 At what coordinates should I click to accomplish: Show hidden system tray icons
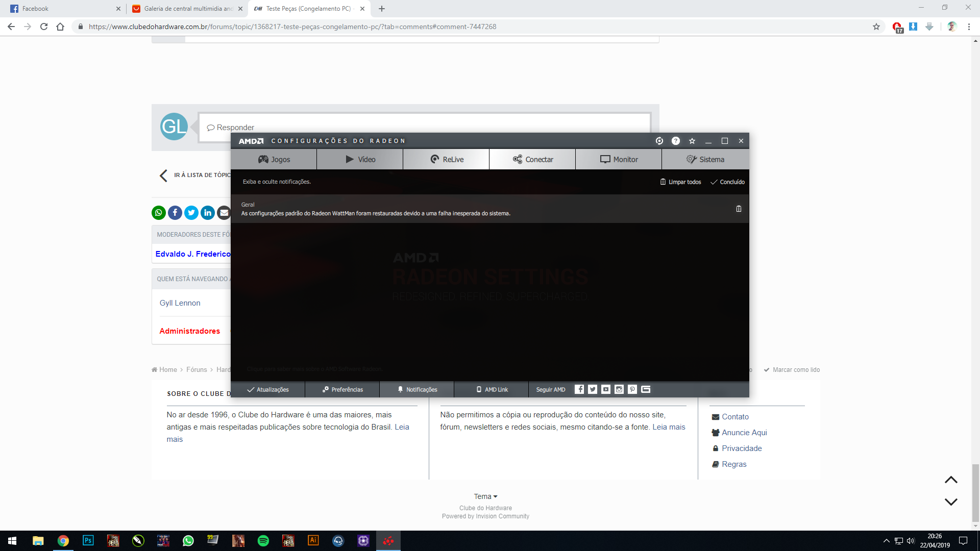click(x=887, y=541)
